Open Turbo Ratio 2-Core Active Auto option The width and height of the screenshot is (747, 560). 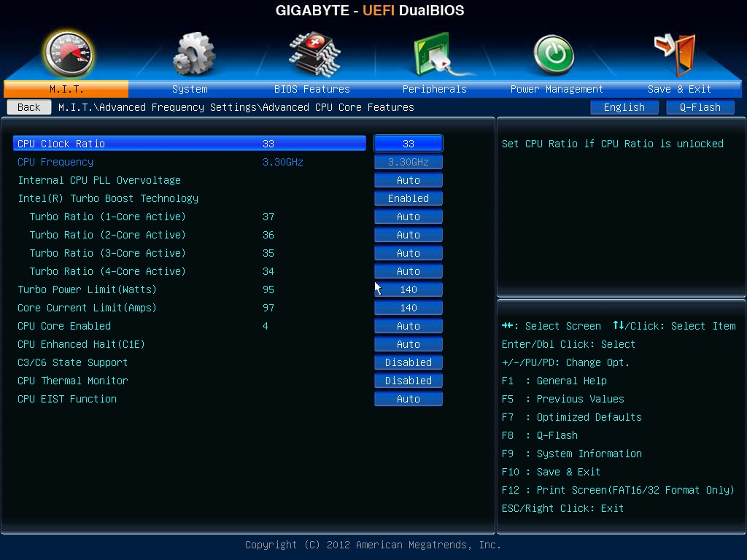409,235
